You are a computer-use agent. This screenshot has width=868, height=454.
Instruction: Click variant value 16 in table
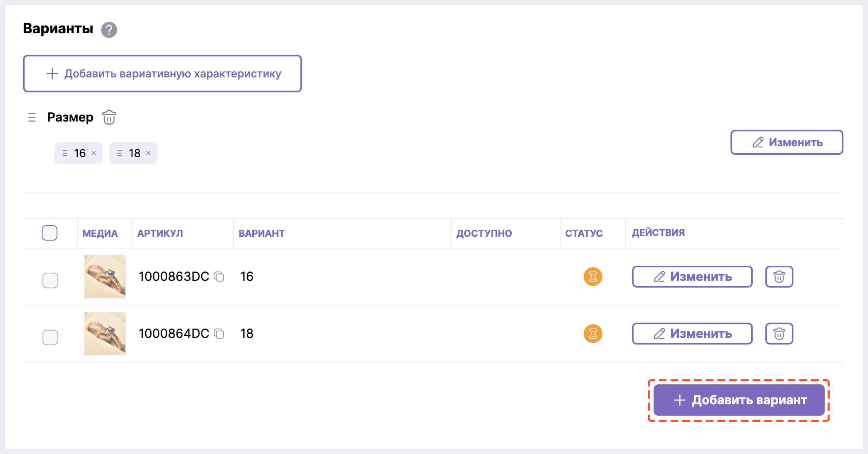click(247, 276)
